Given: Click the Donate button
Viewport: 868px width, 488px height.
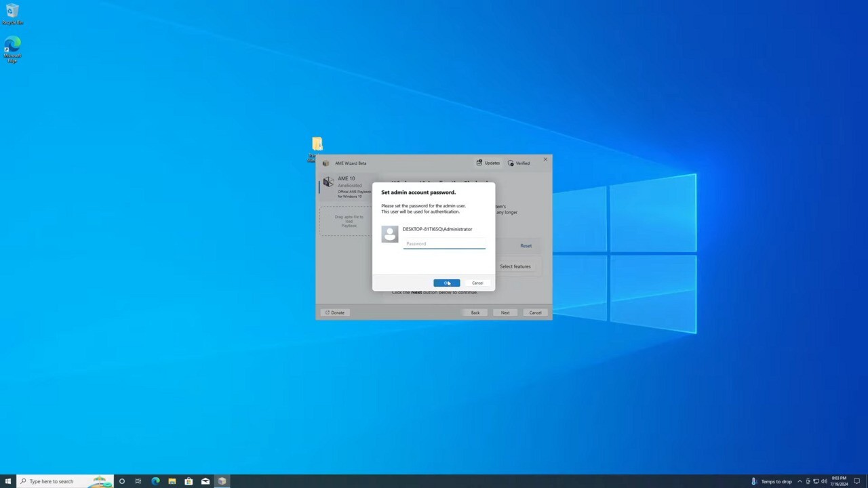Looking at the screenshot, I should [335, 312].
